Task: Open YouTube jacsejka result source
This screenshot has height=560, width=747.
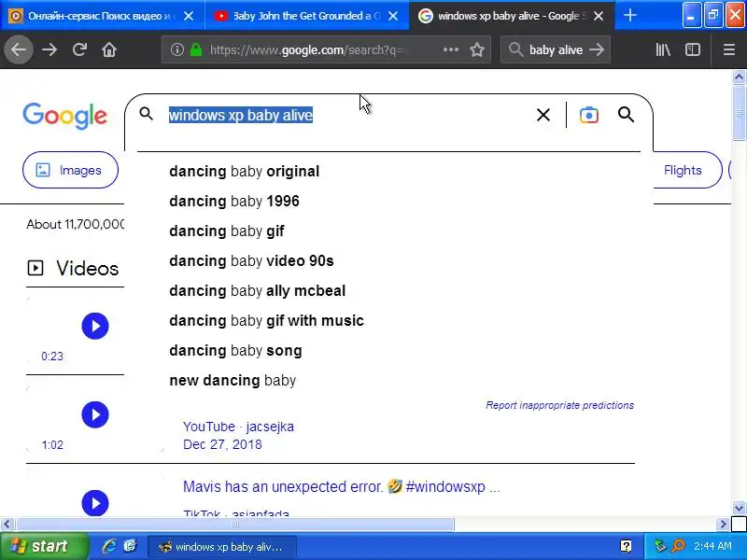Action: 238,427
